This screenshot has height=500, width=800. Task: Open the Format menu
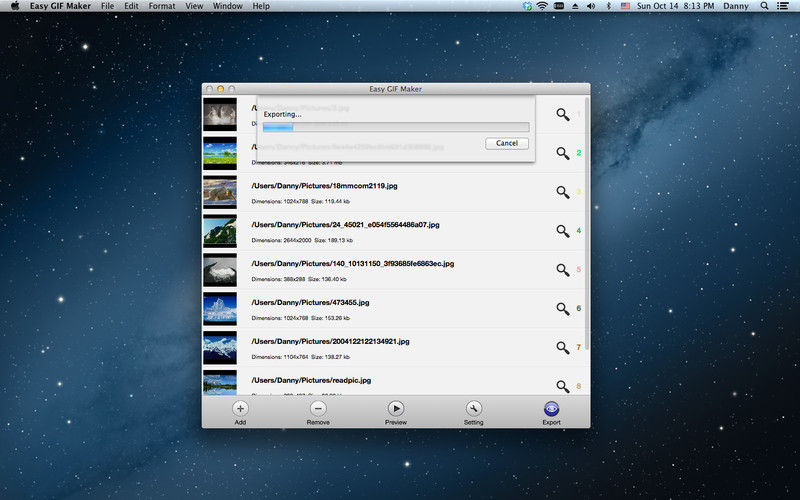pos(162,6)
